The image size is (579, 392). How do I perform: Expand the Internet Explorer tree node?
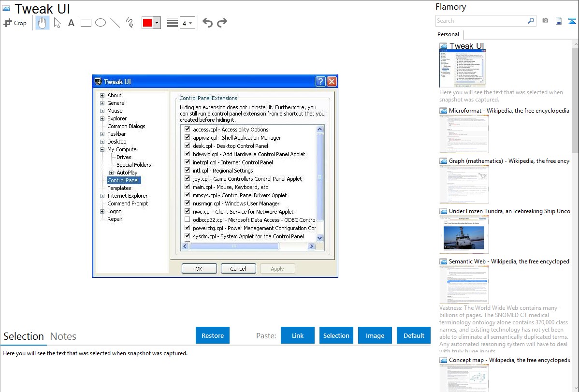[x=102, y=196]
